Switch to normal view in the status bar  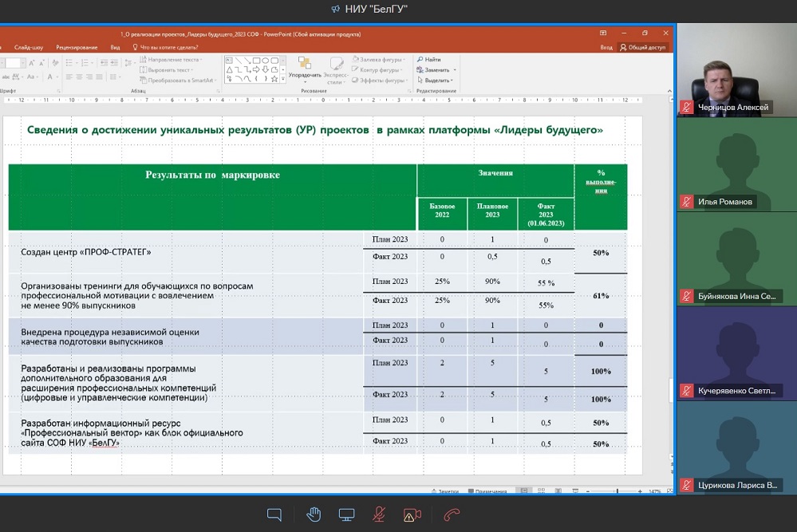[523, 491]
